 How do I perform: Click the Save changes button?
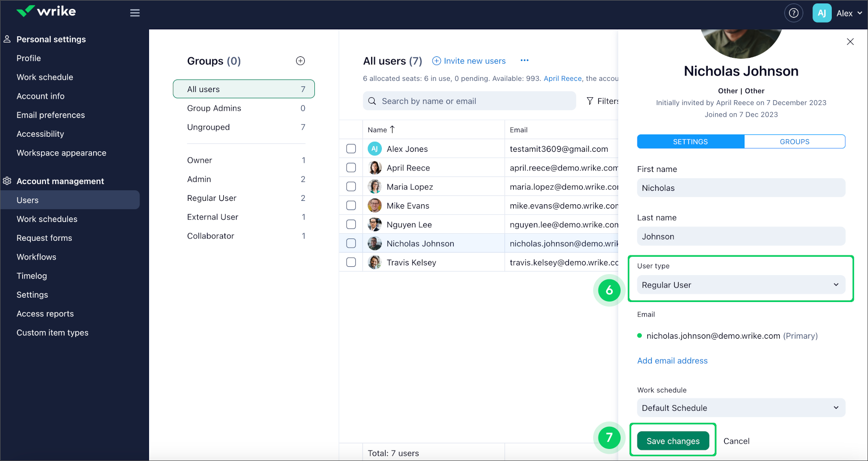[x=672, y=440]
